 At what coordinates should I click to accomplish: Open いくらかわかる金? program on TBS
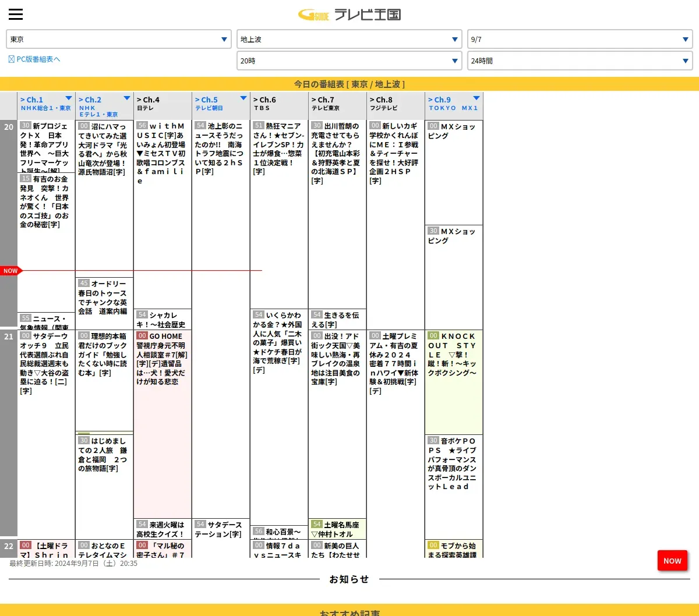279,417
